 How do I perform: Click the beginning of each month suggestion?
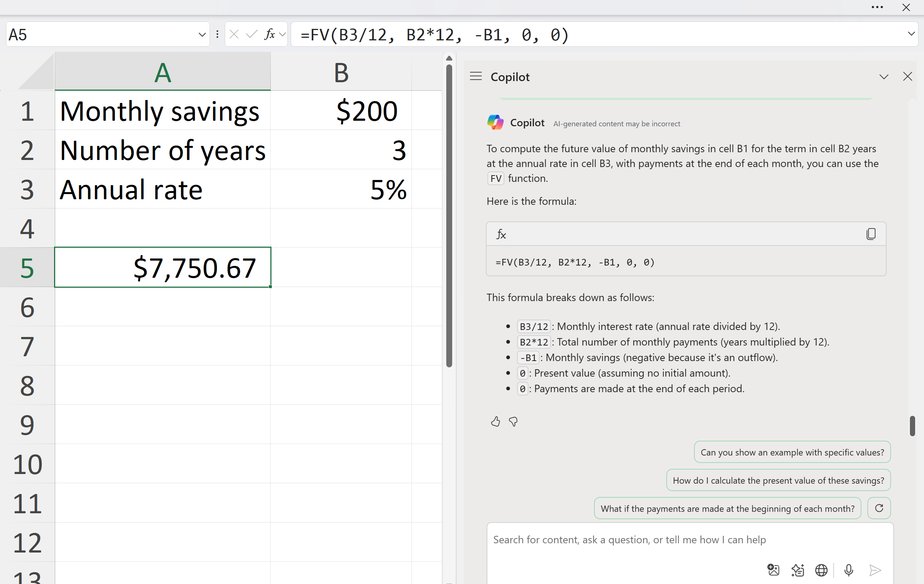pos(727,508)
